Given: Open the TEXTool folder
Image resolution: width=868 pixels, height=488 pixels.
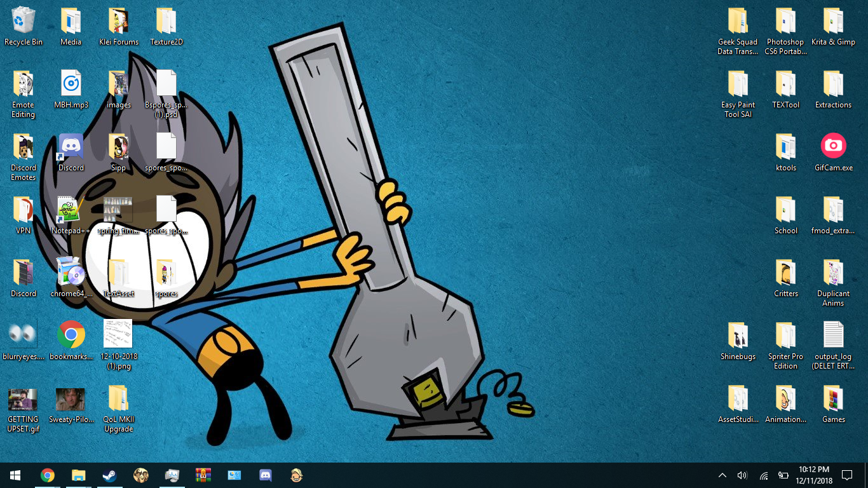Looking at the screenshot, I should tap(785, 90).
